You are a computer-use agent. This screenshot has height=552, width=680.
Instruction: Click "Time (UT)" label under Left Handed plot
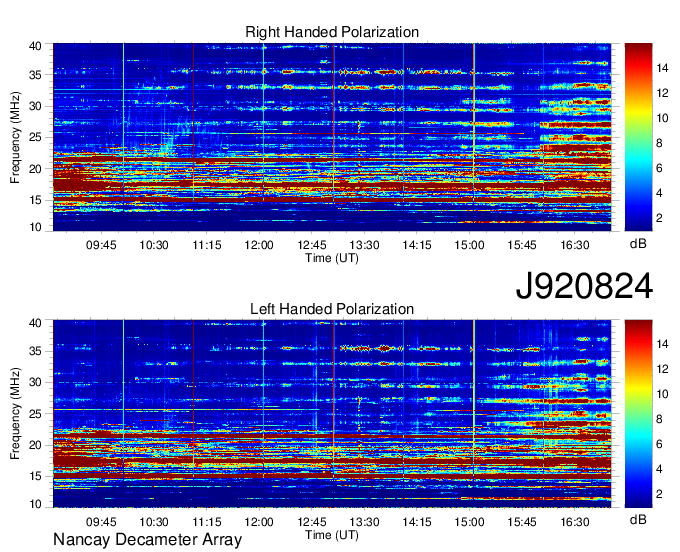(332, 535)
